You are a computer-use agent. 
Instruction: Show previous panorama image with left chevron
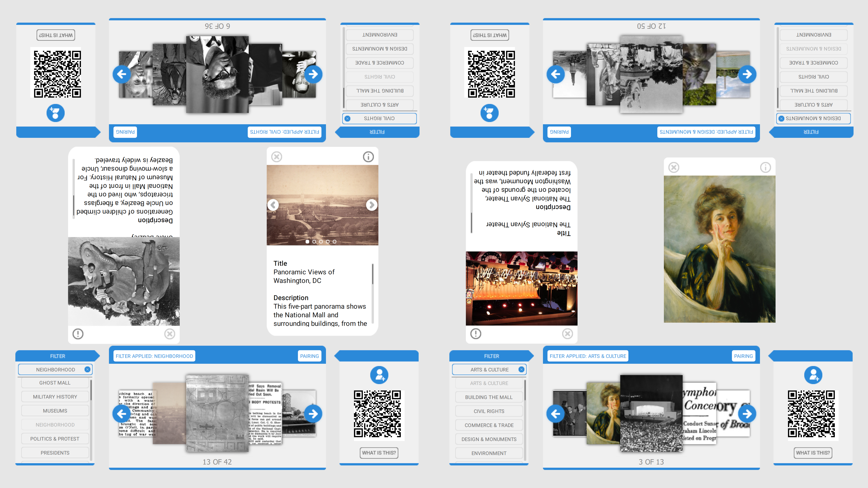click(x=273, y=205)
